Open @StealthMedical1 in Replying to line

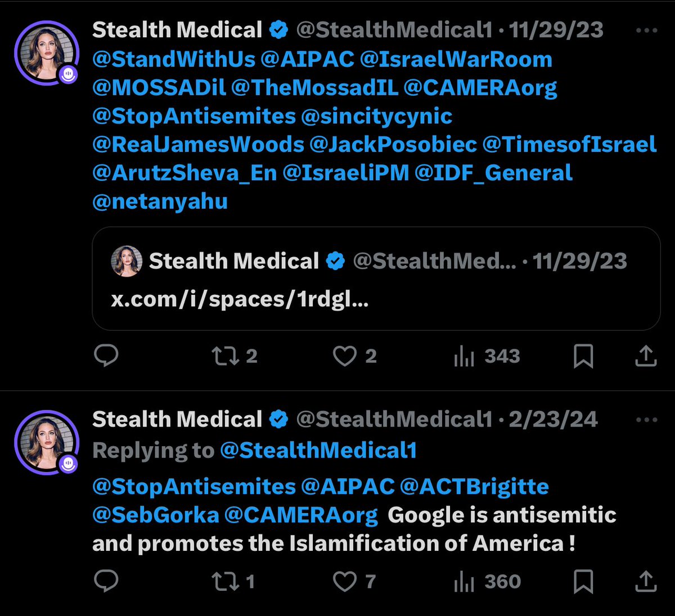tap(318, 451)
